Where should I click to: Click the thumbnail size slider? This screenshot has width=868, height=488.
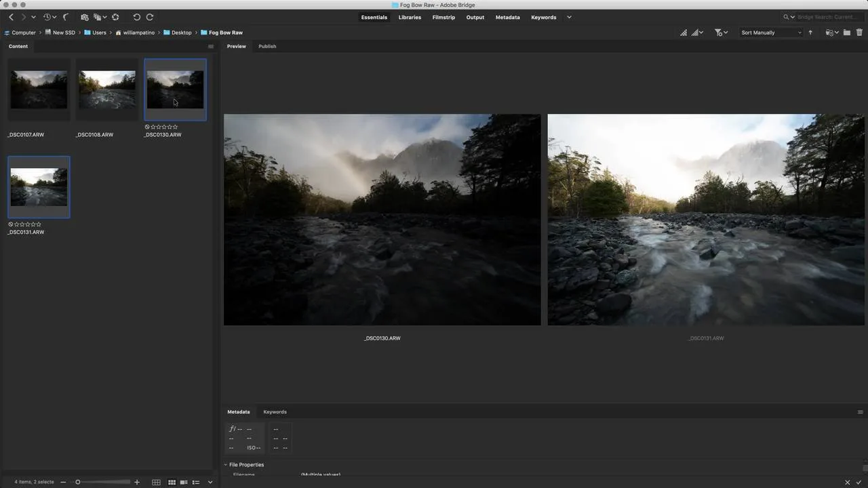pyautogui.click(x=102, y=482)
